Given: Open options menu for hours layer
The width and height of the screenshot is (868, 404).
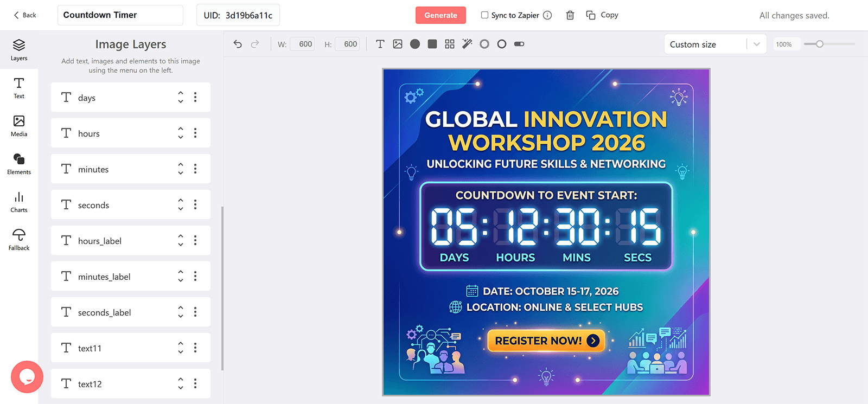Looking at the screenshot, I should point(195,133).
